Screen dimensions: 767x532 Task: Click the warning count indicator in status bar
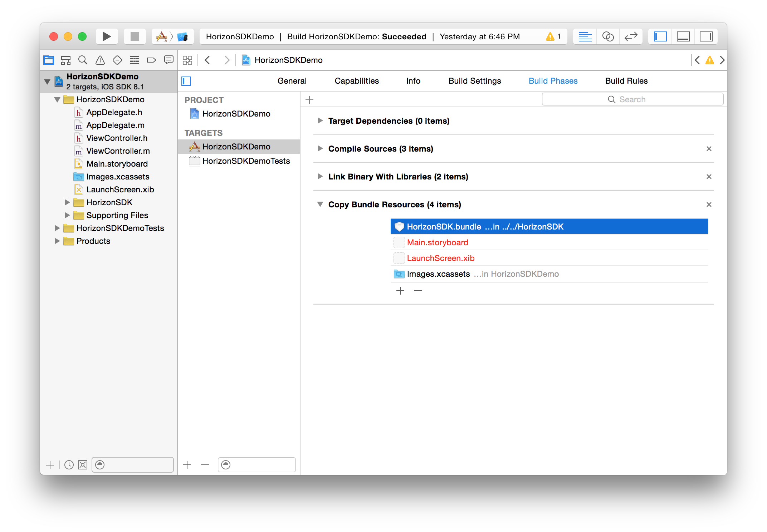pos(553,36)
